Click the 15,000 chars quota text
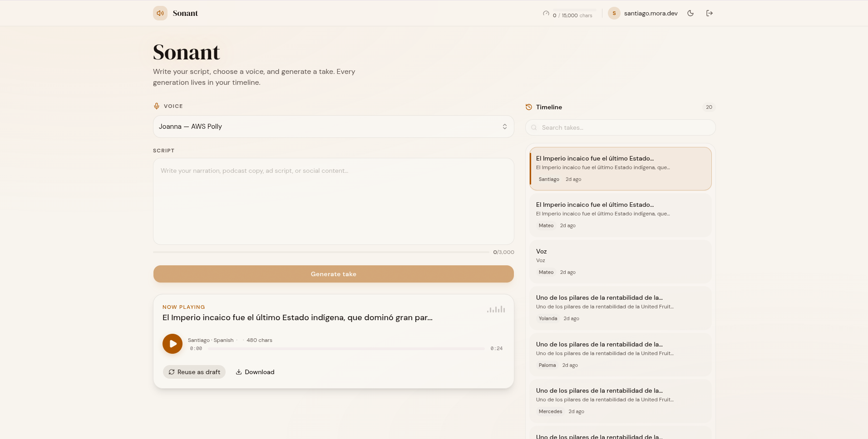This screenshot has height=439, width=868. [x=577, y=15]
